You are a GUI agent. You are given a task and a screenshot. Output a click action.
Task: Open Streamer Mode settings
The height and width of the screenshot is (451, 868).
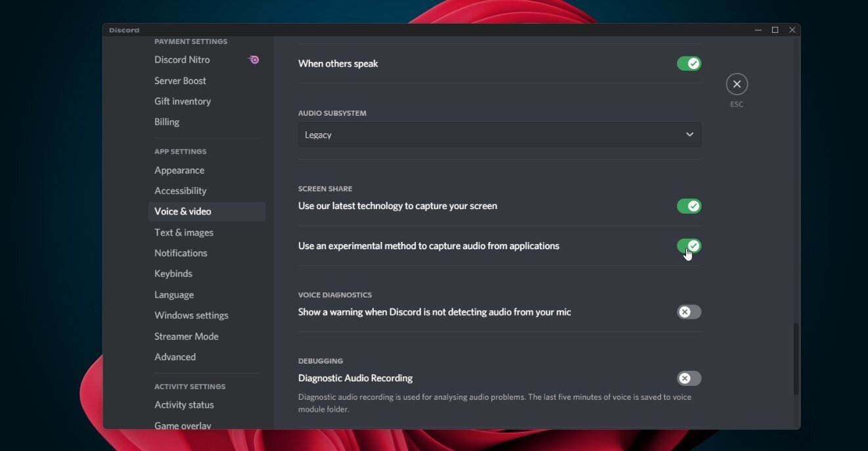[187, 337]
